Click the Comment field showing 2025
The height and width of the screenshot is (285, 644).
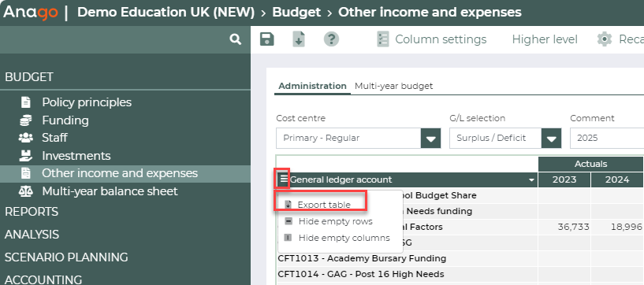coord(607,139)
